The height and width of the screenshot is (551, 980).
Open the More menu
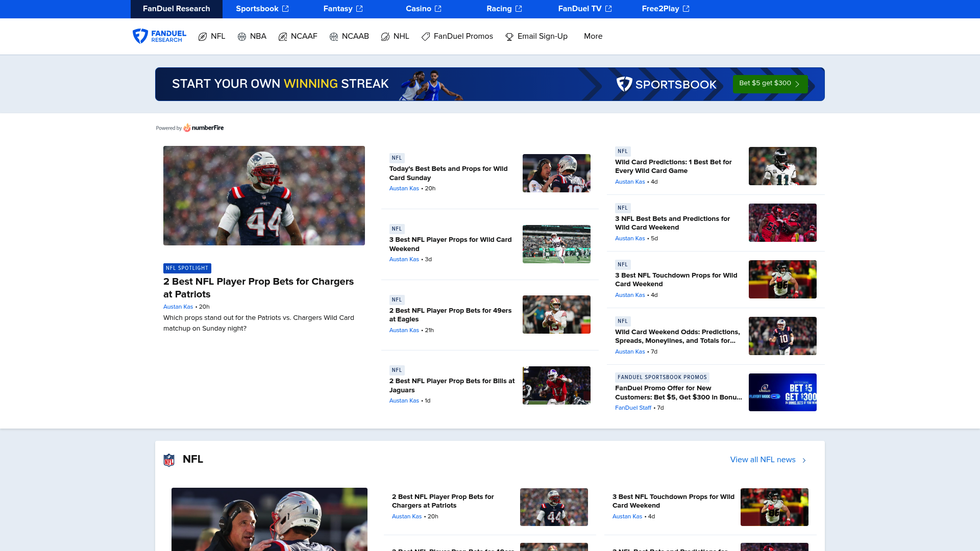pos(593,36)
